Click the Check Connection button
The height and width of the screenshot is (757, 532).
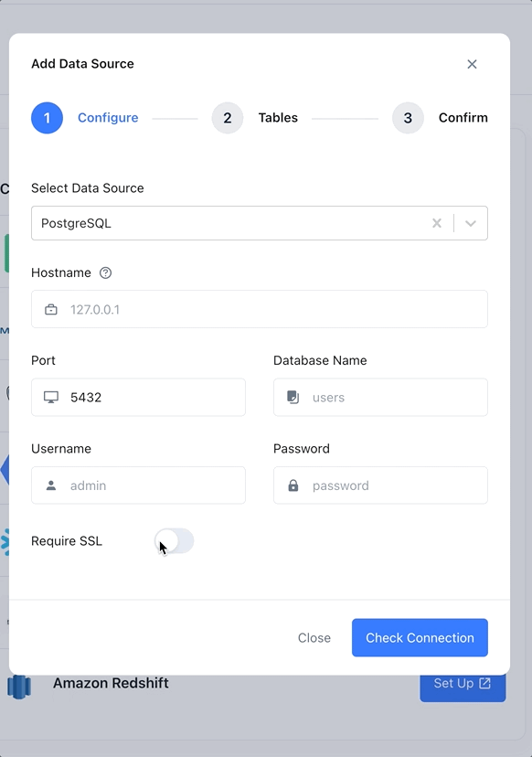(x=420, y=638)
